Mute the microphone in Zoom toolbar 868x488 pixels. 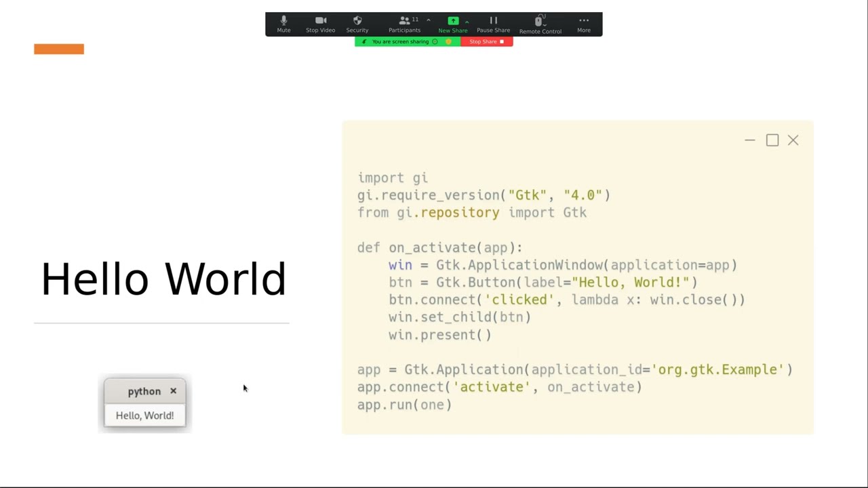point(283,24)
